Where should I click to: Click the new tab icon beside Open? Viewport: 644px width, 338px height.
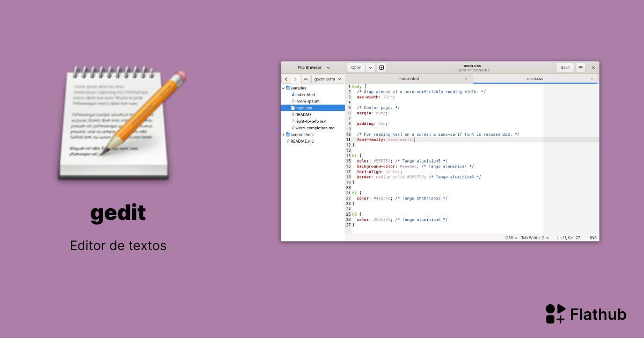(x=382, y=67)
